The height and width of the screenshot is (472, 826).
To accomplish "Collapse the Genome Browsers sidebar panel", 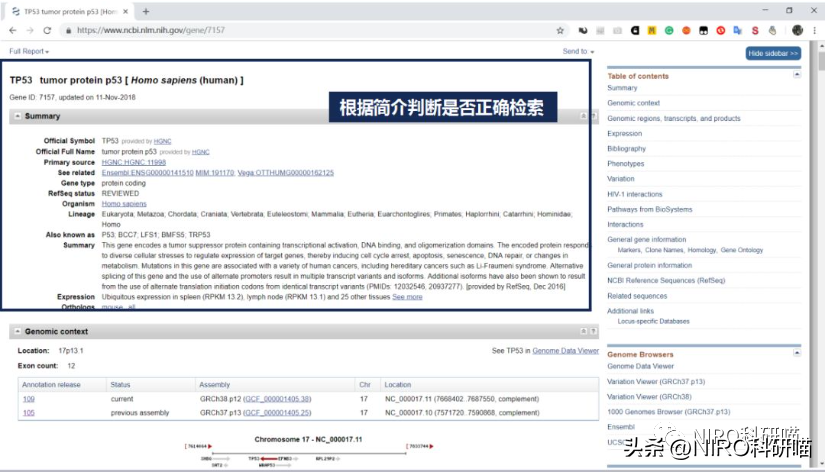I will coord(797,353).
